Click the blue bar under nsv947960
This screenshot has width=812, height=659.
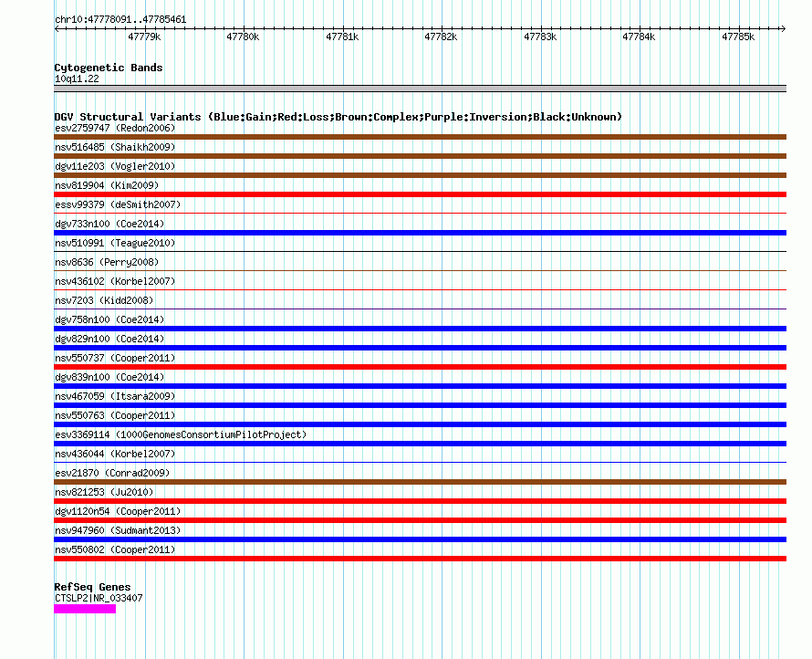tap(420, 539)
